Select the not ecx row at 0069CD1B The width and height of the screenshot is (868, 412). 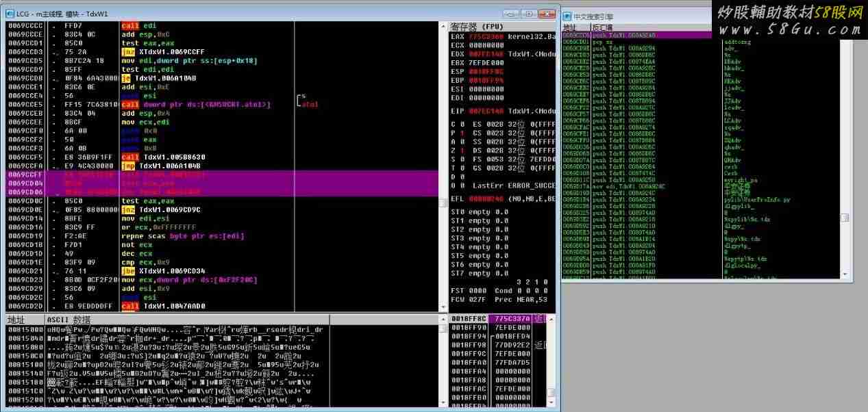[x=222, y=244]
